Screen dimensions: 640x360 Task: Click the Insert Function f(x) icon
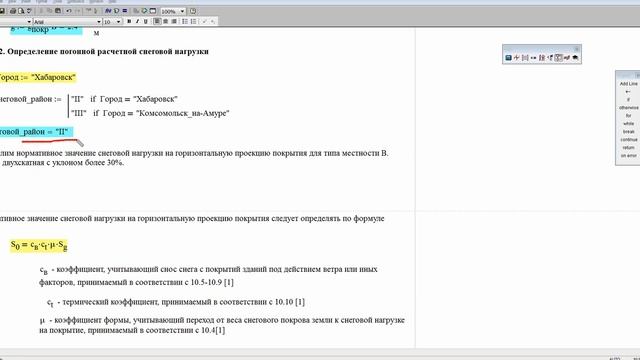coord(108,11)
